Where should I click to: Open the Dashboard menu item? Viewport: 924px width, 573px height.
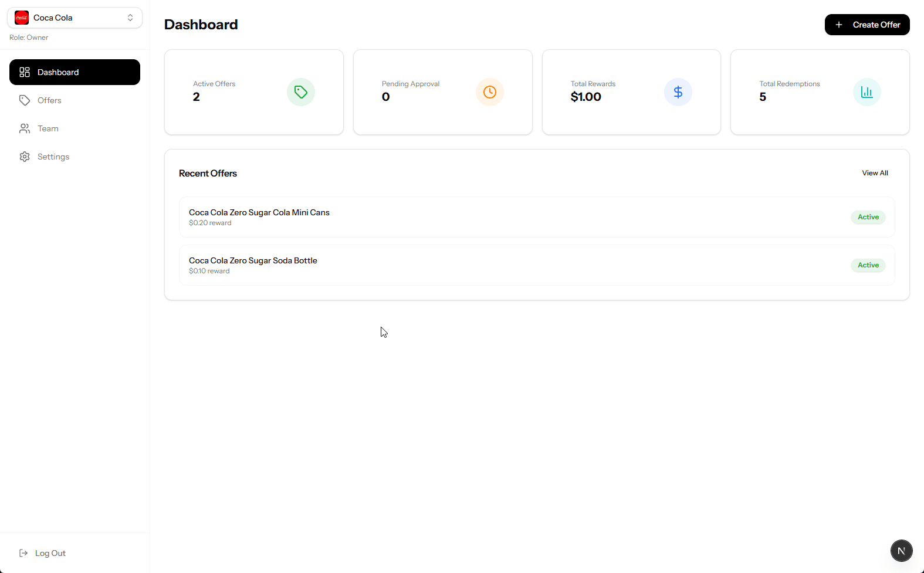[75, 72]
